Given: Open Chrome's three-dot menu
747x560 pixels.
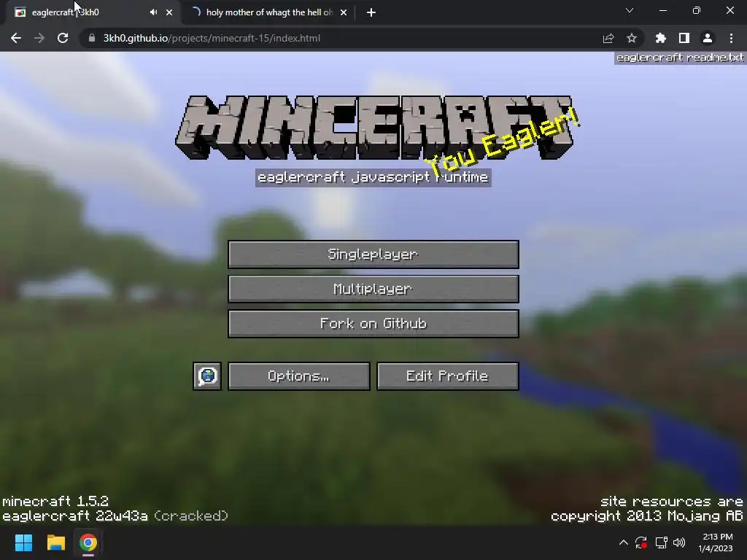Looking at the screenshot, I should [731, 38].
